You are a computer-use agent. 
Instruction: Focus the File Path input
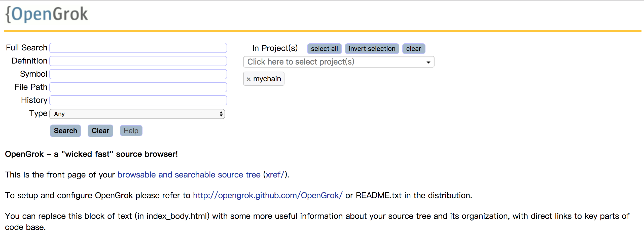(138, 87)
